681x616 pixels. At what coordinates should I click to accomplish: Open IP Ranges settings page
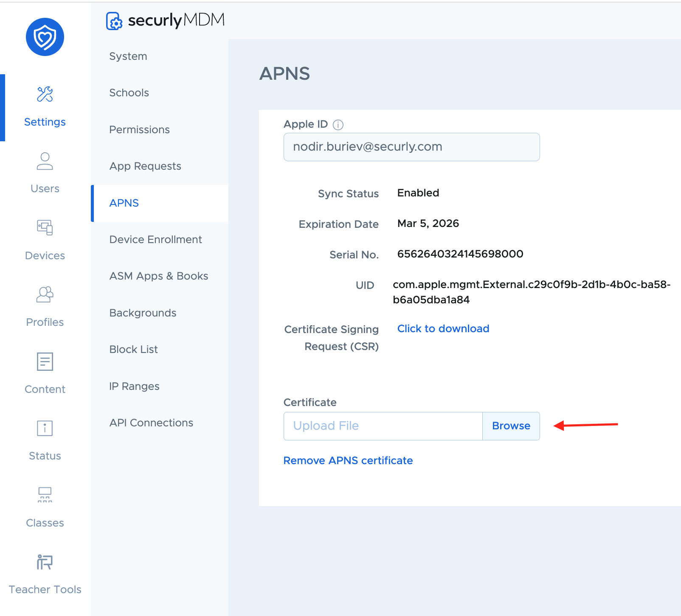point(135,386)
